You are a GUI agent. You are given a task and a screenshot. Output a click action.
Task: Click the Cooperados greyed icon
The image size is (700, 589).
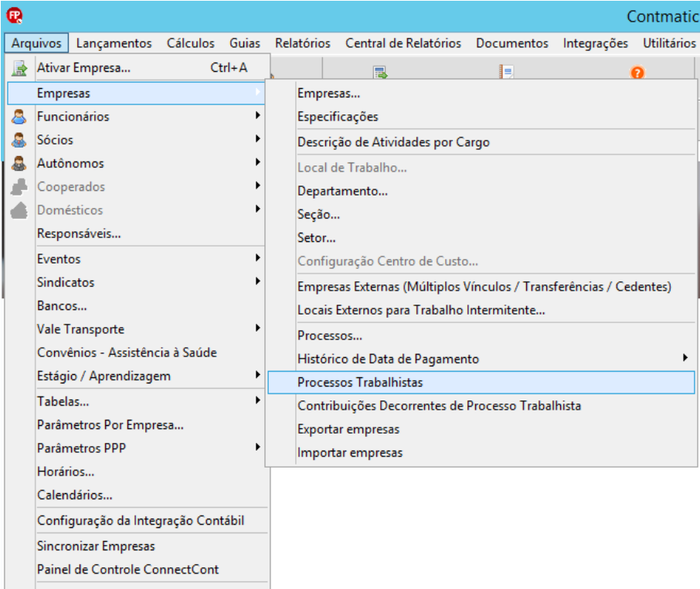(19, 186)
